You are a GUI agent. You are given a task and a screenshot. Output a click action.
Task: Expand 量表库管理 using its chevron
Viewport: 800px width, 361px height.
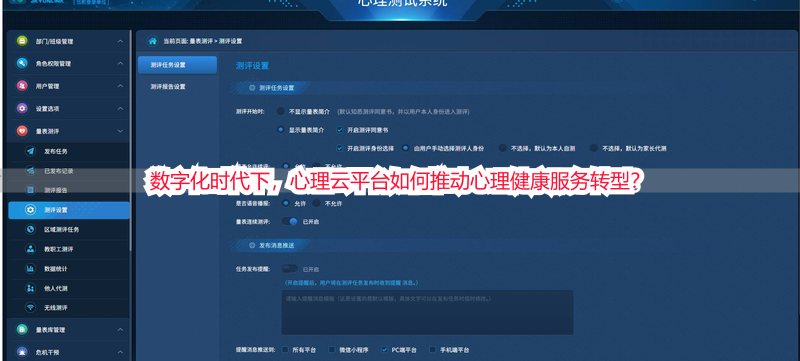click(120, 330)
